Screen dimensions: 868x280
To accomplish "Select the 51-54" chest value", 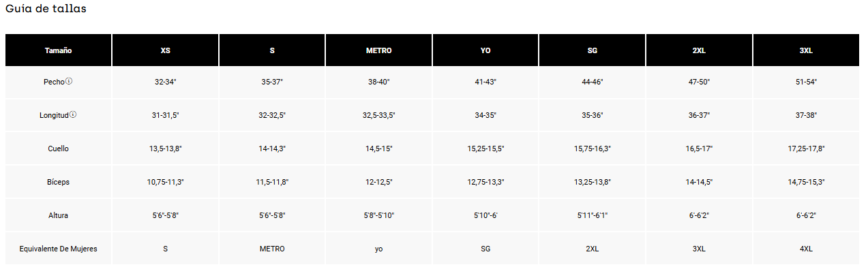I will pos(806,82).
